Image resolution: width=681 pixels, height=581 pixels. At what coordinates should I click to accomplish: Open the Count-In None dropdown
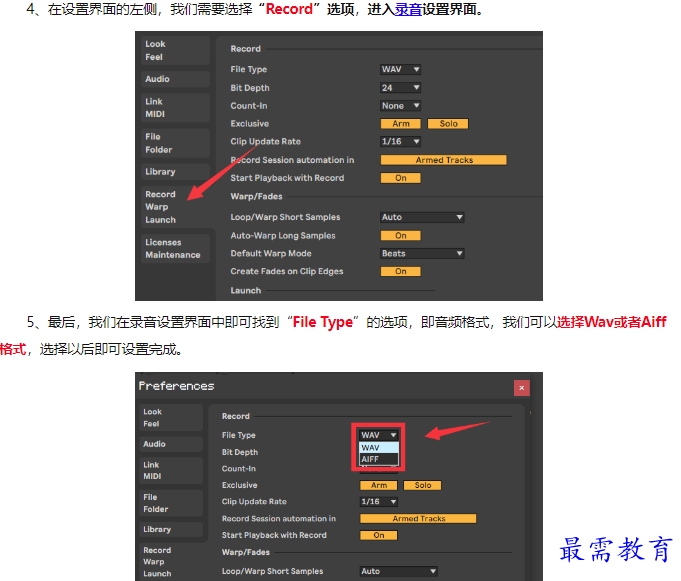click(400, 106)
